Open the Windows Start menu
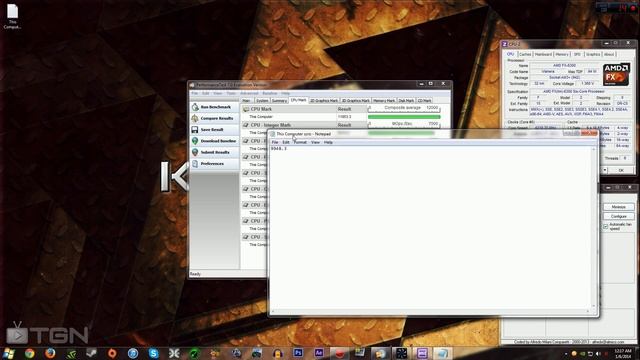 [9, 353]
